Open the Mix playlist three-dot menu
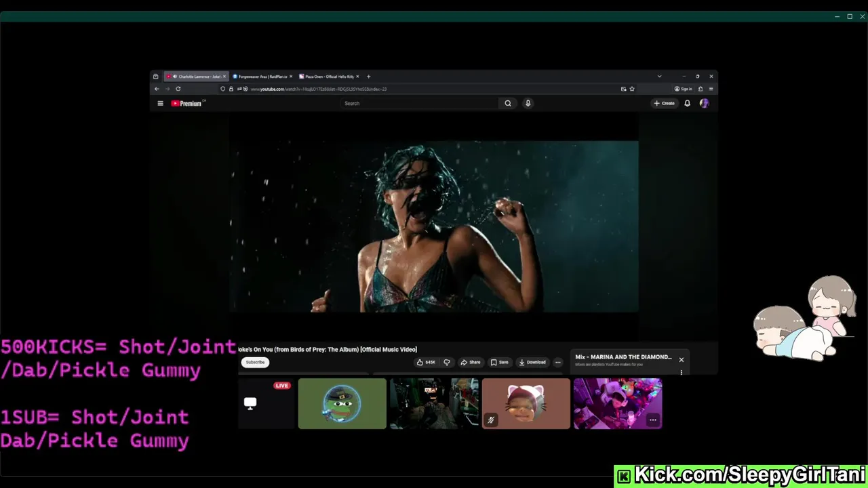This screenshot has height=488, width=868. [x=681, y=372]
